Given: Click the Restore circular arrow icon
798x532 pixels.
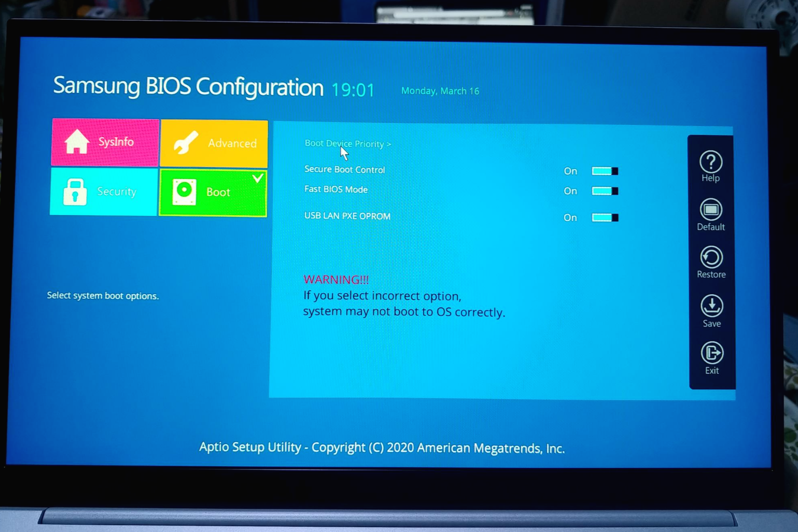Looking at the screenshot, I should (711, 257).
